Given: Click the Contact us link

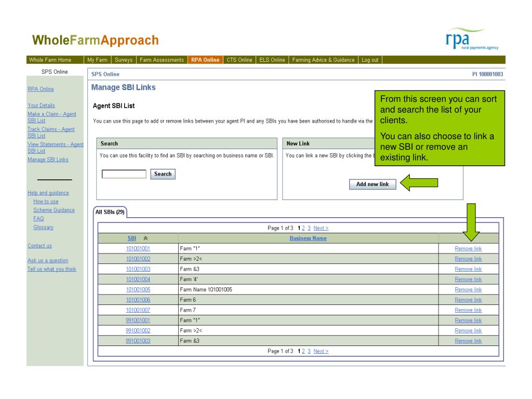Looking at the screenshot, I should tap(39, 246).
